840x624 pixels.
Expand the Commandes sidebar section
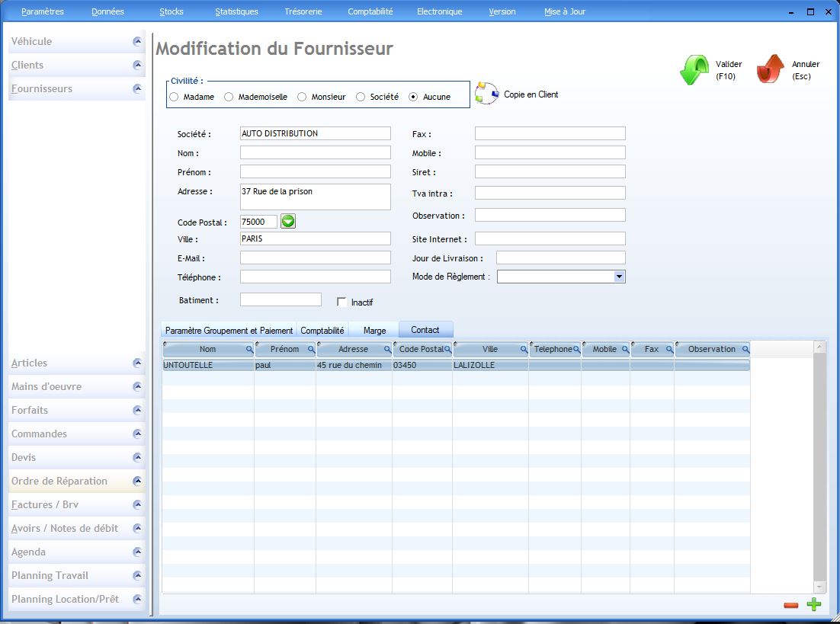pyautogui.click(x=137, y=434)
